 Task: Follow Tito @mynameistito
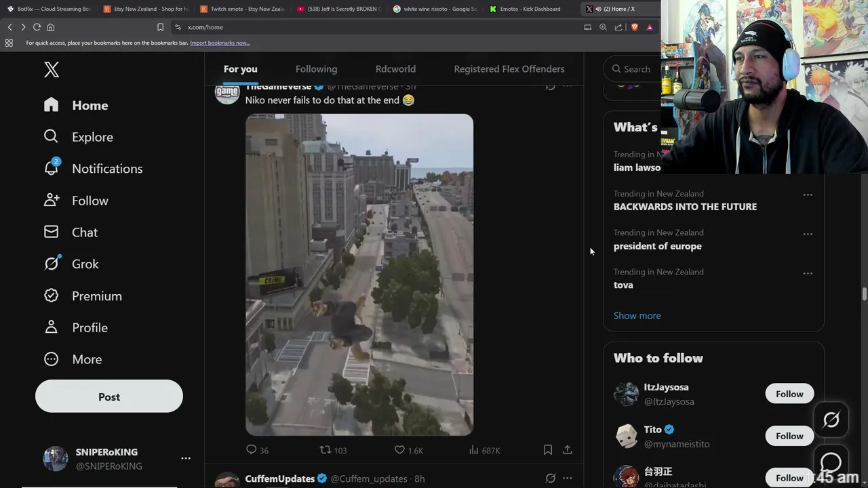click(x=789, y=436)
